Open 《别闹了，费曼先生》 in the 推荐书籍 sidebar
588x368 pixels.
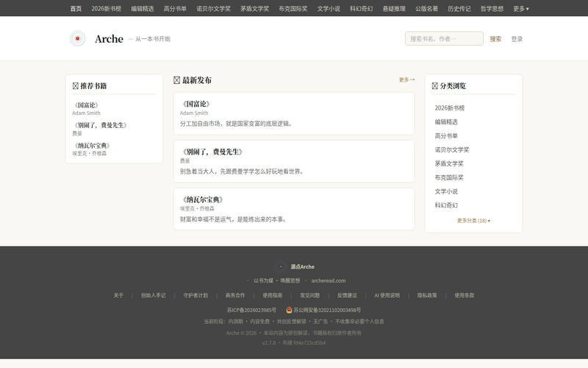click(101, 125)
